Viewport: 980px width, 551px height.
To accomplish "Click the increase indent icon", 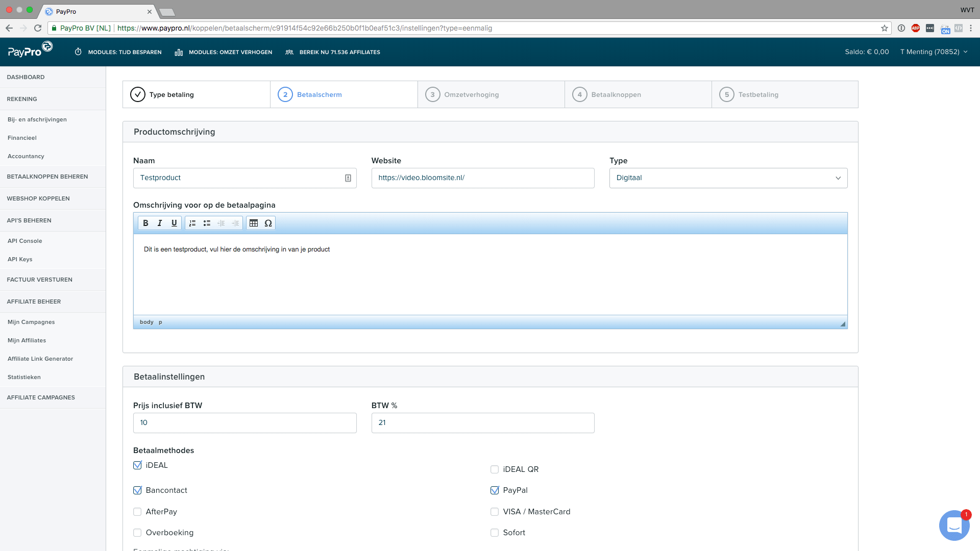I will coord(235,223).
